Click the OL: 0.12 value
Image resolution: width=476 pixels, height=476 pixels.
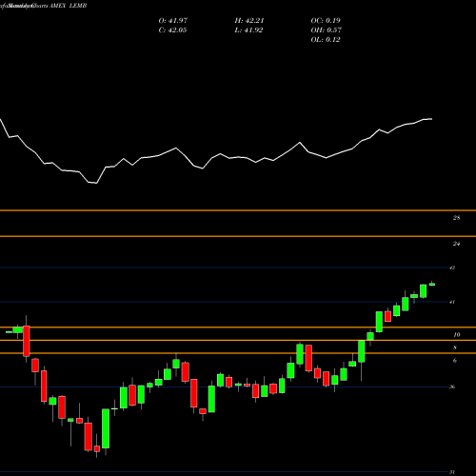(326, 40)
